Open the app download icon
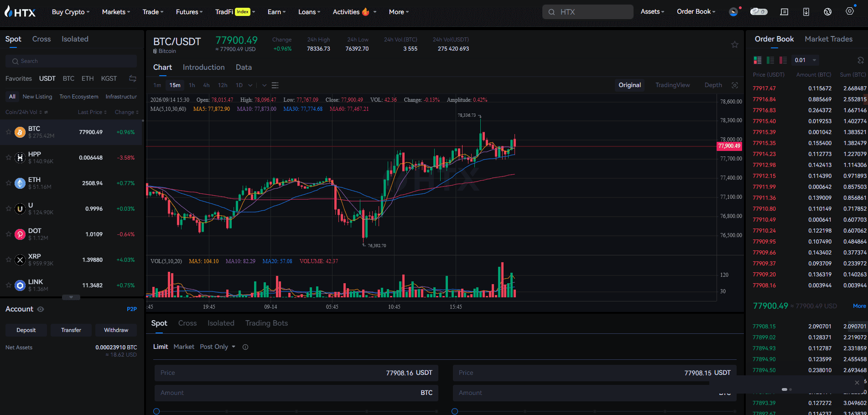The image size is (868, 415). tap(806, 12)
